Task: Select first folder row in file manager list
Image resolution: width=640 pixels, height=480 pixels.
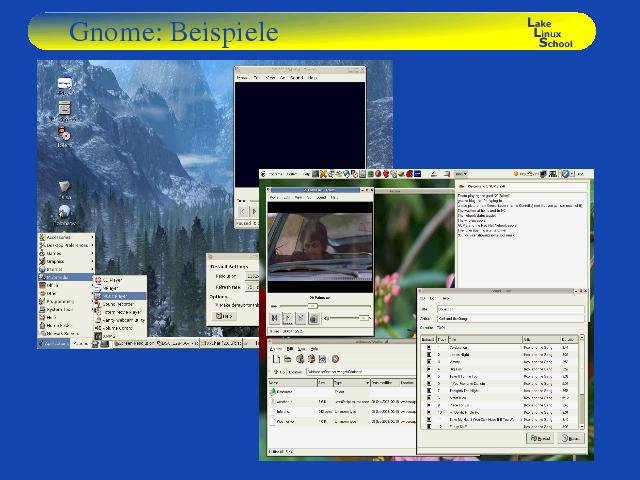Action: pyautogui.click(x=342, y=391)
